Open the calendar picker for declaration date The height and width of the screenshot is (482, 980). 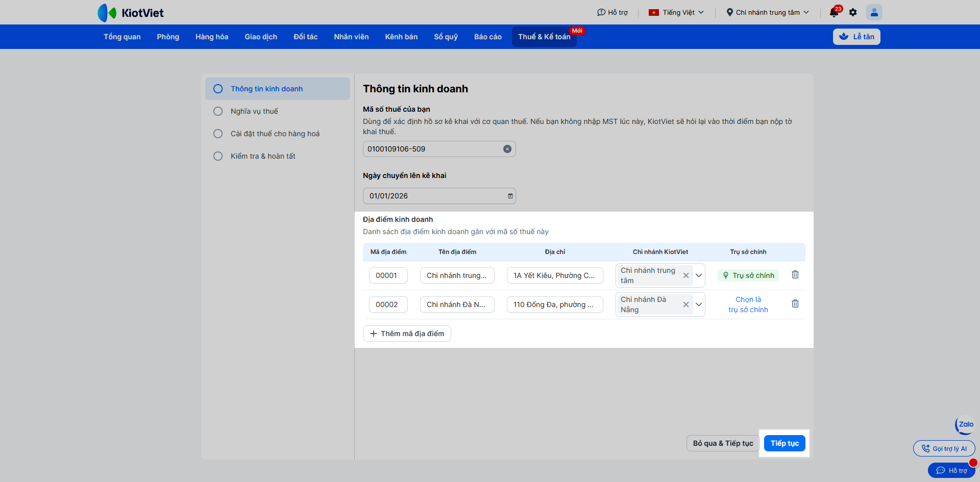[x=510, y=196]
